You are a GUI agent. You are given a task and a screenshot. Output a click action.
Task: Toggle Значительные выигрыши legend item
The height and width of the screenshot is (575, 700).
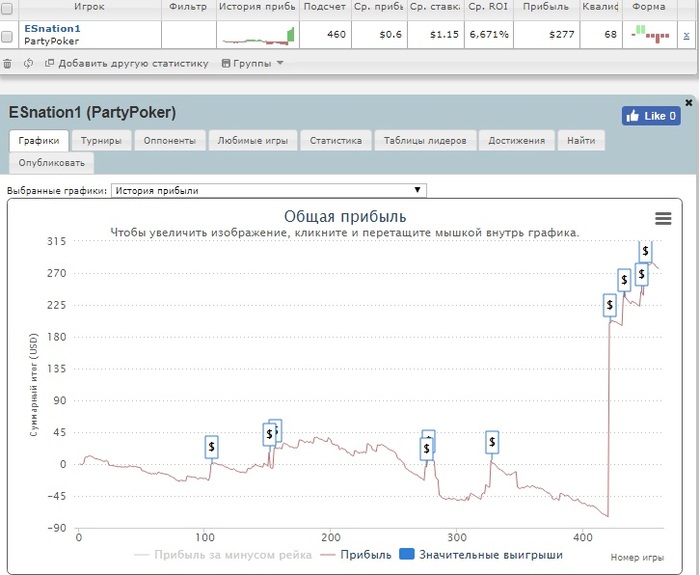(x=480, y=555)
